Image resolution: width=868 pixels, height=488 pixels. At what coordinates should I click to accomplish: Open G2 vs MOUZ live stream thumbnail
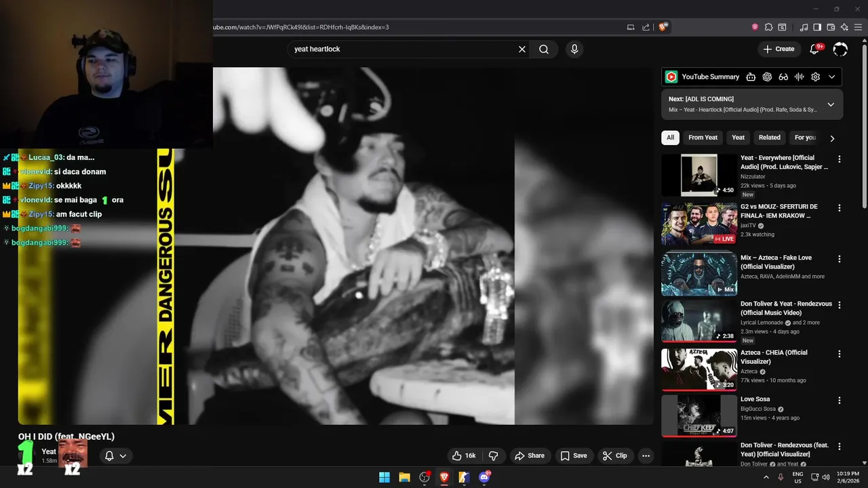[699, 224]
